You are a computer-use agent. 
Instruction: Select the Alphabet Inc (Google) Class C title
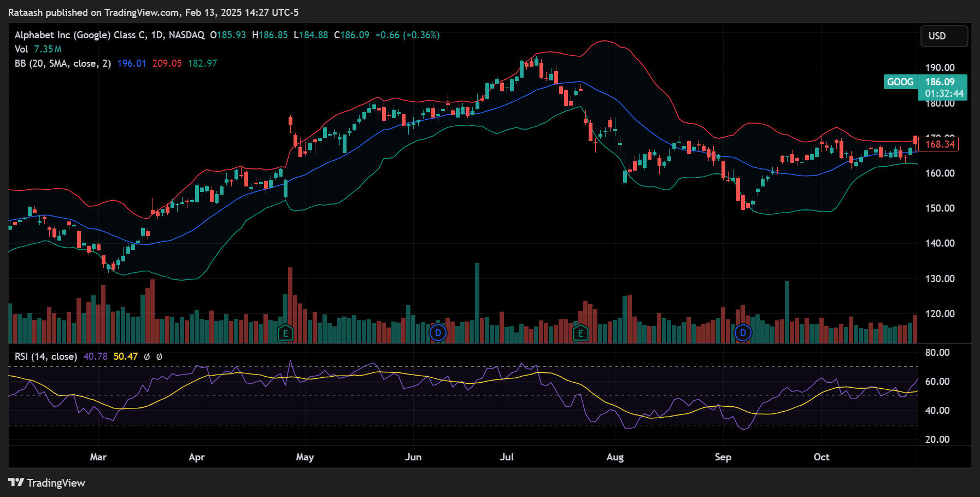[81, 35]
